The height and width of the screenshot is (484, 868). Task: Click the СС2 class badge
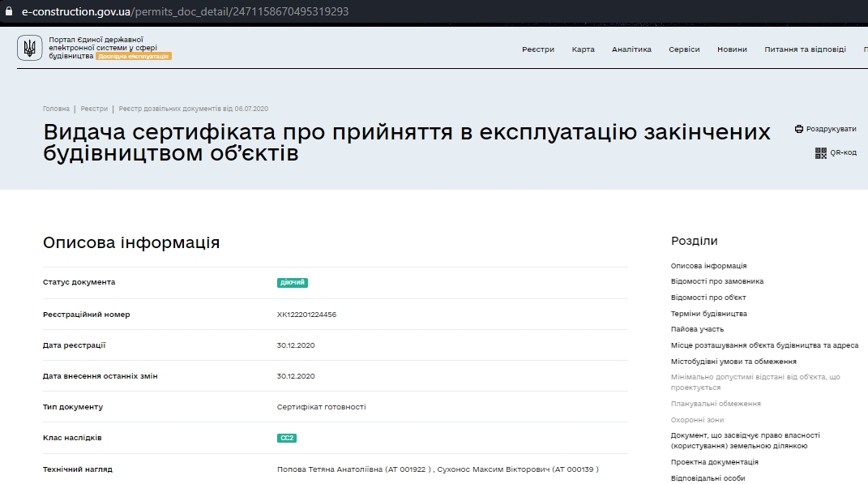tap(287, 438)
